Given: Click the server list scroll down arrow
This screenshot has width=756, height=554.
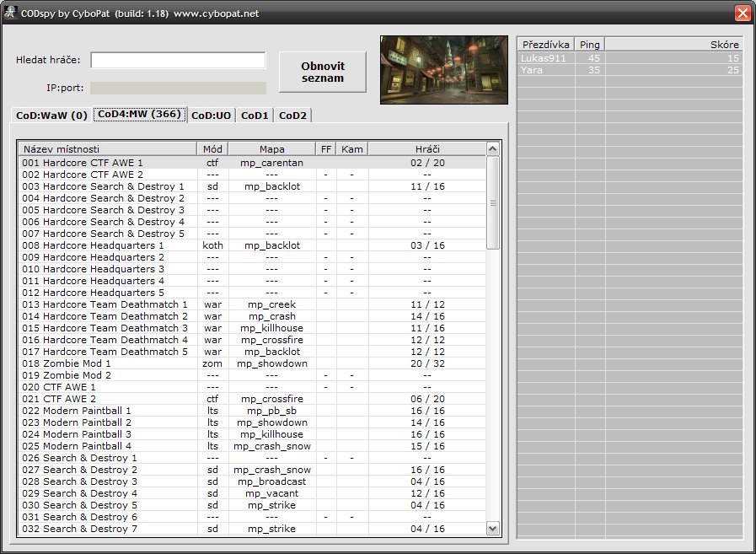Looking at the screenshot, I should (x=493, y=529).
